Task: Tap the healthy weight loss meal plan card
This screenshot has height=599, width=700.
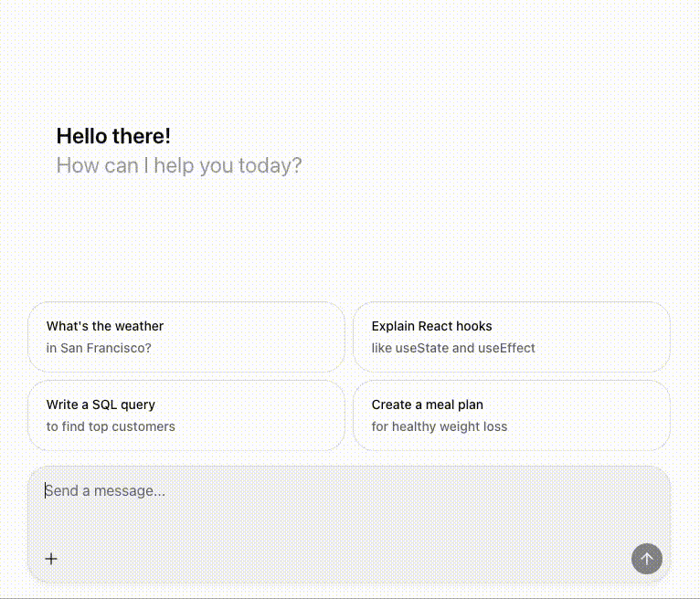Action: [511, 415]
